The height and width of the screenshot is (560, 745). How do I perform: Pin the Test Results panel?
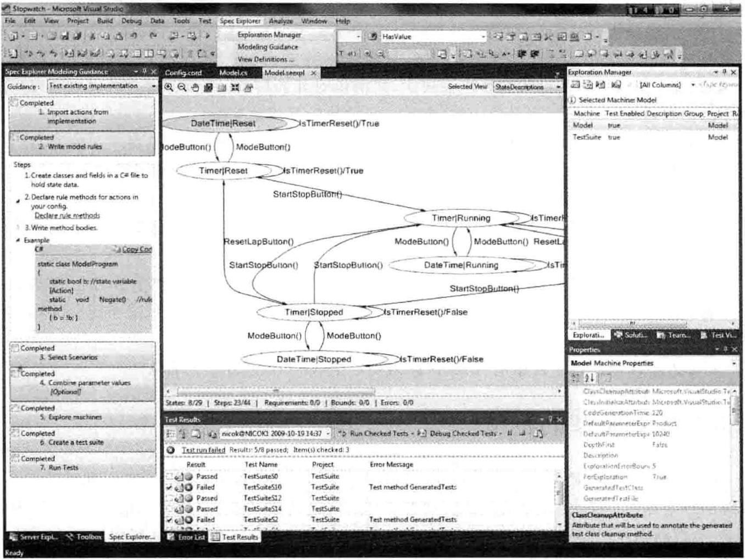[x=551, y=419]
